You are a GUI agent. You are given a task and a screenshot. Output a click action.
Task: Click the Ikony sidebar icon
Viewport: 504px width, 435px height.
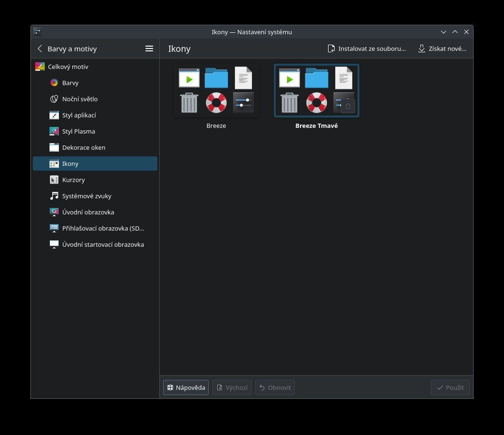54,164
